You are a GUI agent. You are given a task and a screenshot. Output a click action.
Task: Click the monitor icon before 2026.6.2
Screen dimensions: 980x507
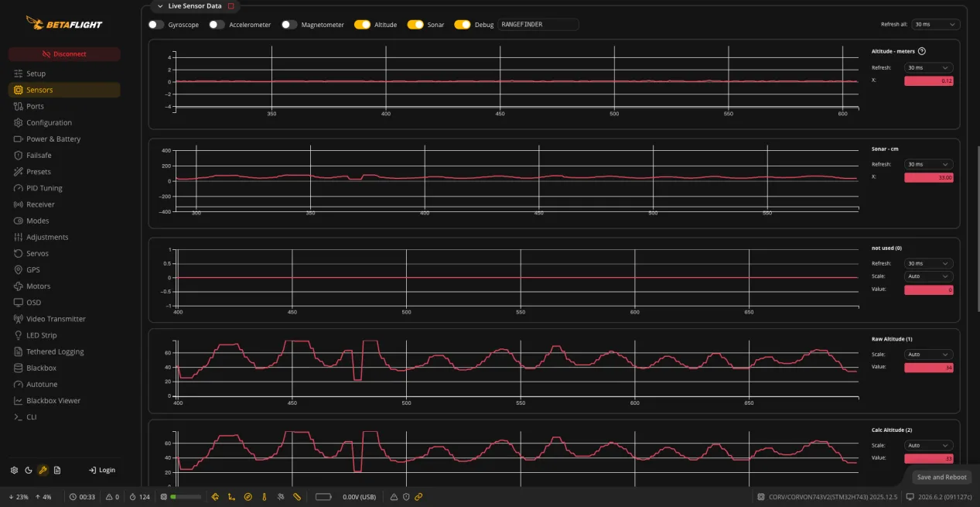click(910, 497)
